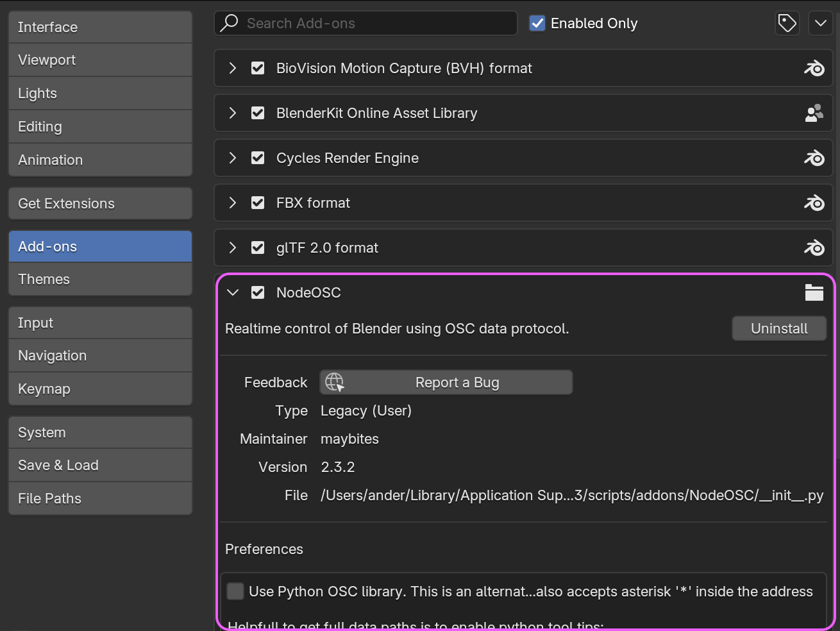840x631 pixels.
Task: Click the Blender logo icon on FBX row
Action: (x=814, y=203)
